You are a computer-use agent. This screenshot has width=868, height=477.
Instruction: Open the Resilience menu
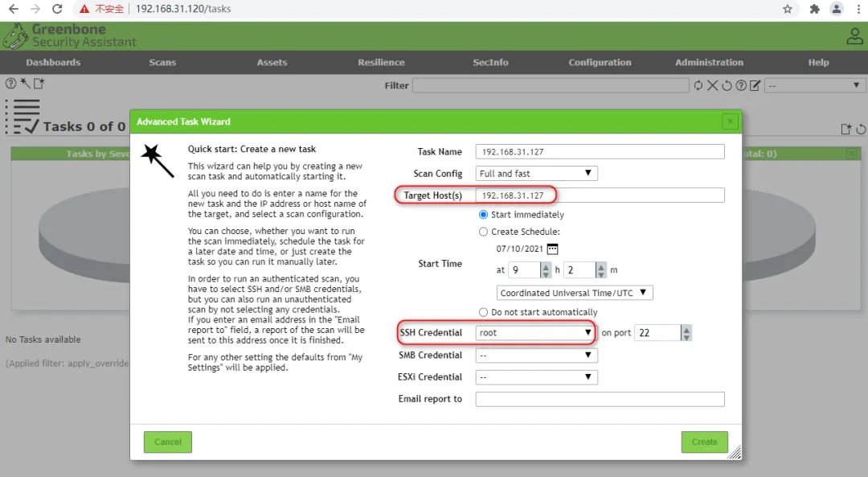tap(381, 63)
